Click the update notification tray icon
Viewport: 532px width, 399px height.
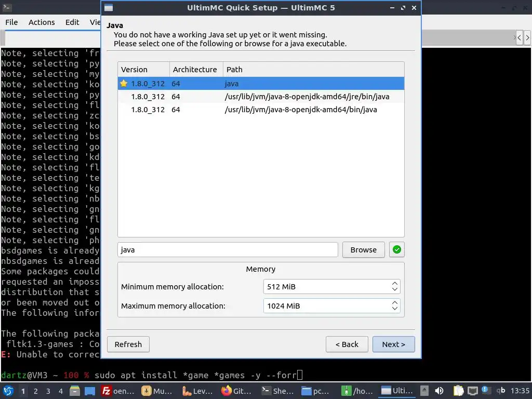point(485,390)
